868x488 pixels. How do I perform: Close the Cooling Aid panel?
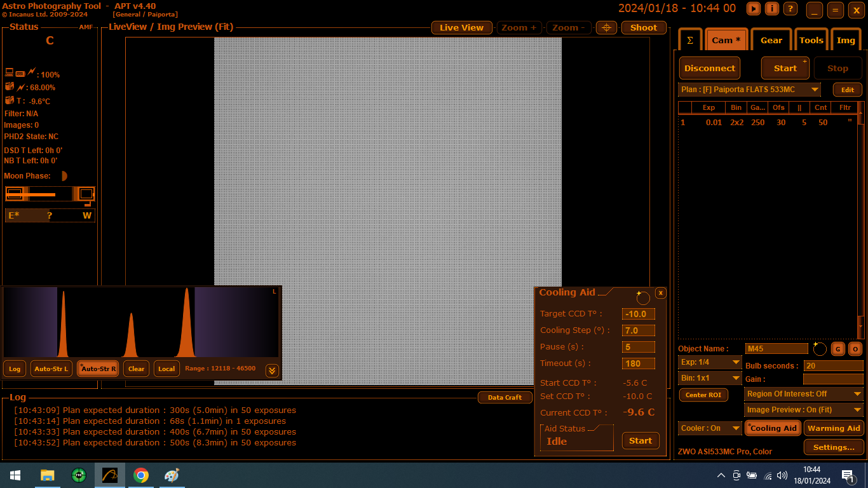point(661,293)
